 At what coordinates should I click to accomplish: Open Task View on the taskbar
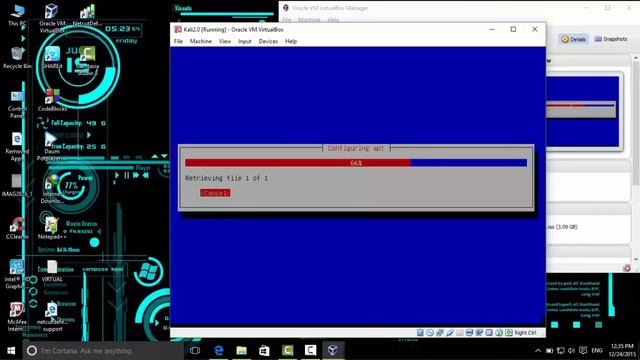[195, 350]
